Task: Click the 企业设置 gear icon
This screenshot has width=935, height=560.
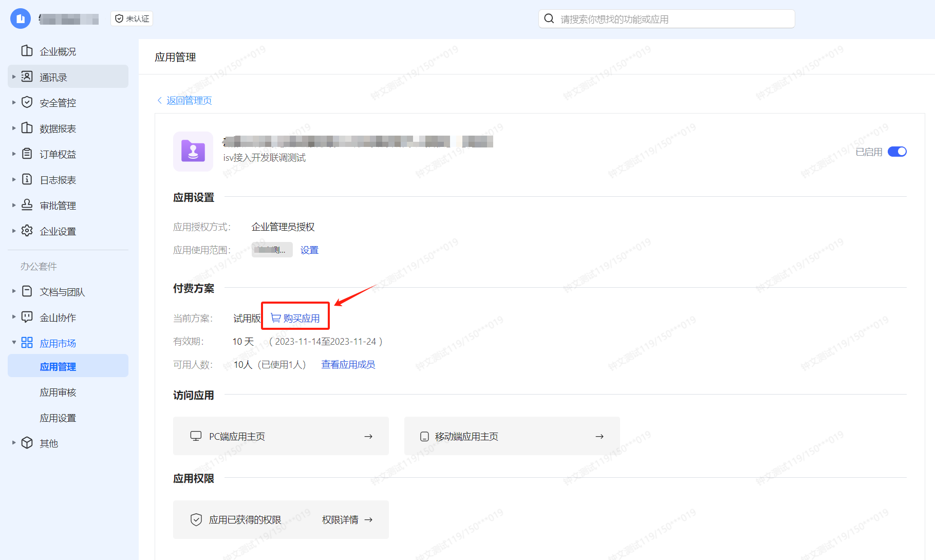Action: coord(27,231)
